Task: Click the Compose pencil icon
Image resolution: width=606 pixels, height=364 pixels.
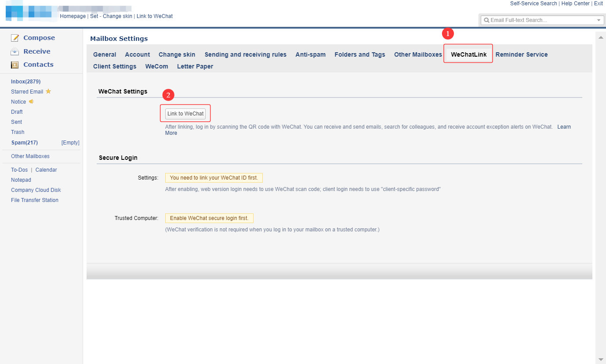Action: coord(15,38)
